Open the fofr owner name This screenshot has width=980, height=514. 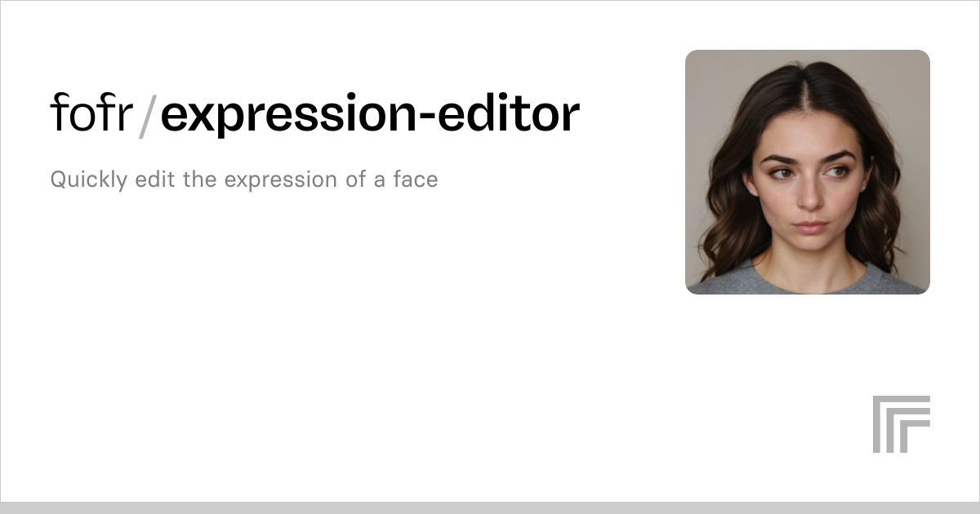tap(91, 113)
